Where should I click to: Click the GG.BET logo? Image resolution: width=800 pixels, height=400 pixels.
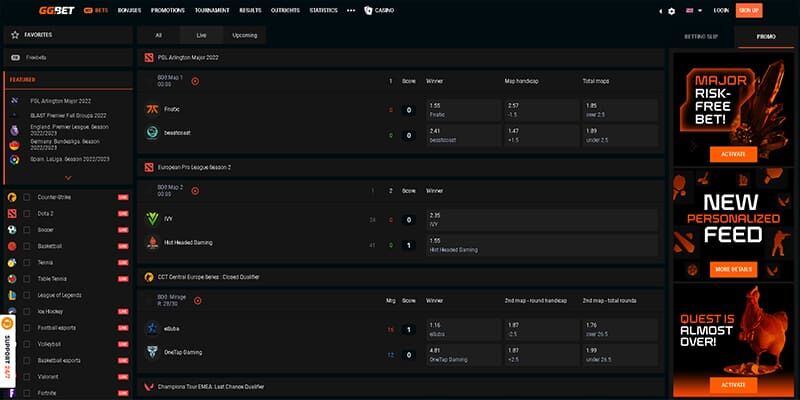pyautogui.click(x=56, y=10)
